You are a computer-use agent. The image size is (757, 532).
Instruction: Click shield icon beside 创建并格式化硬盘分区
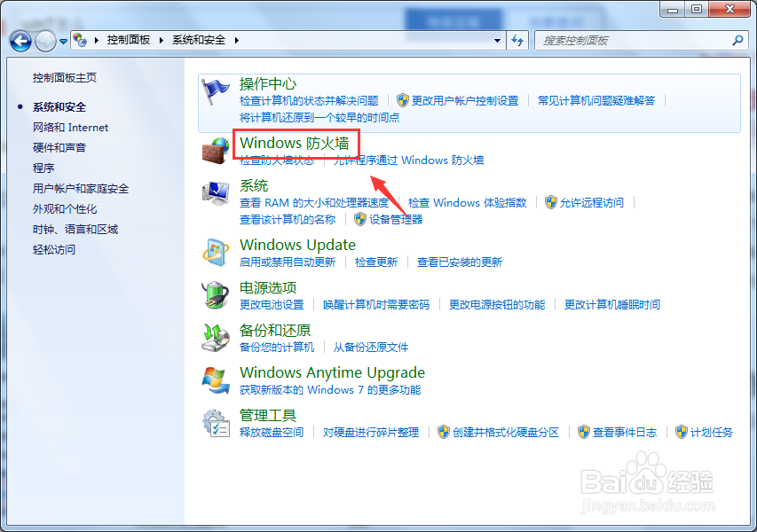click(x=443, y=432)
